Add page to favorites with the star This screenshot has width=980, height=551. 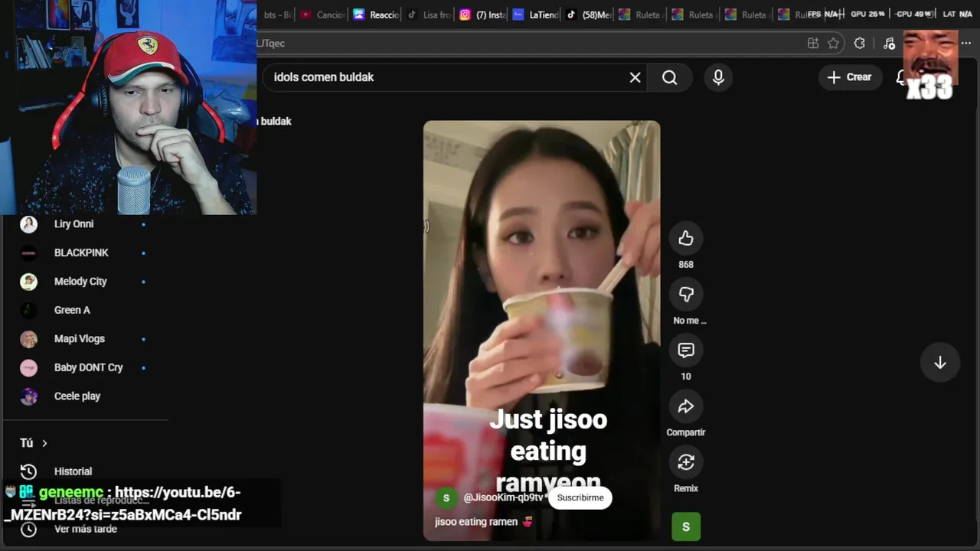pos(834,44)
